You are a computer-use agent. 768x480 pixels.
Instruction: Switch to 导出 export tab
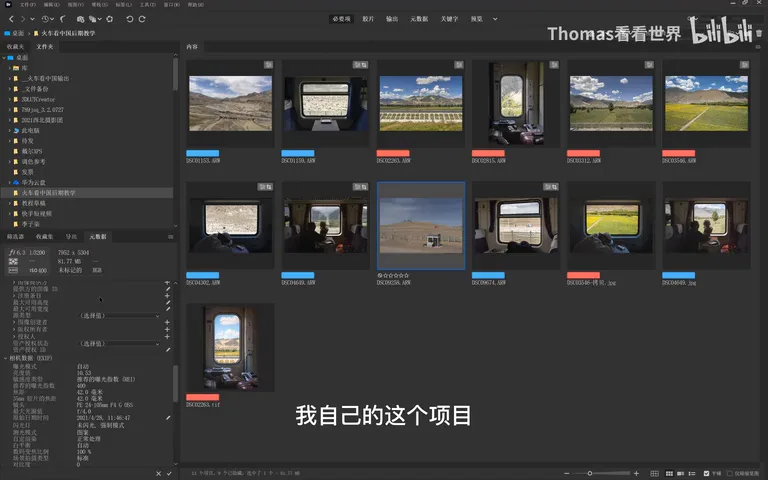coord(71,237)
